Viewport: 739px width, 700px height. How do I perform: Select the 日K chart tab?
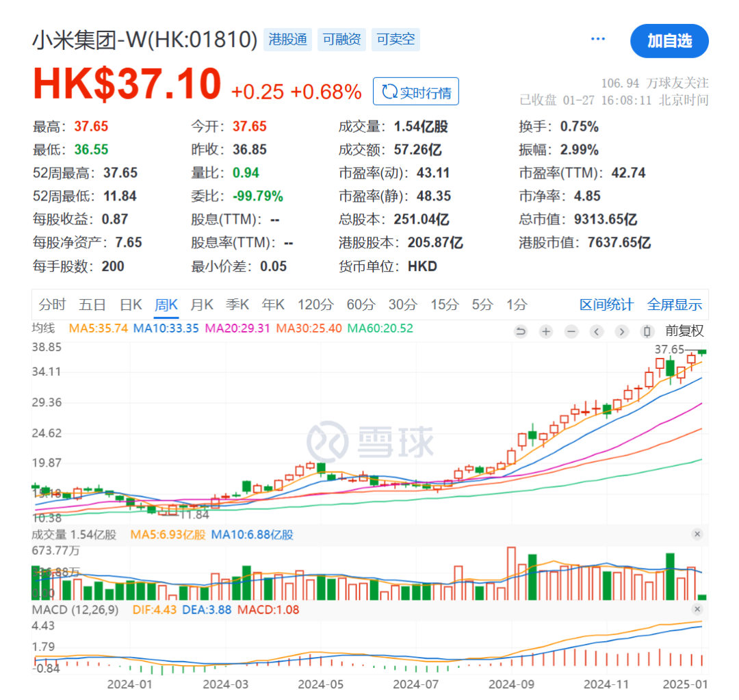(131, 304)
